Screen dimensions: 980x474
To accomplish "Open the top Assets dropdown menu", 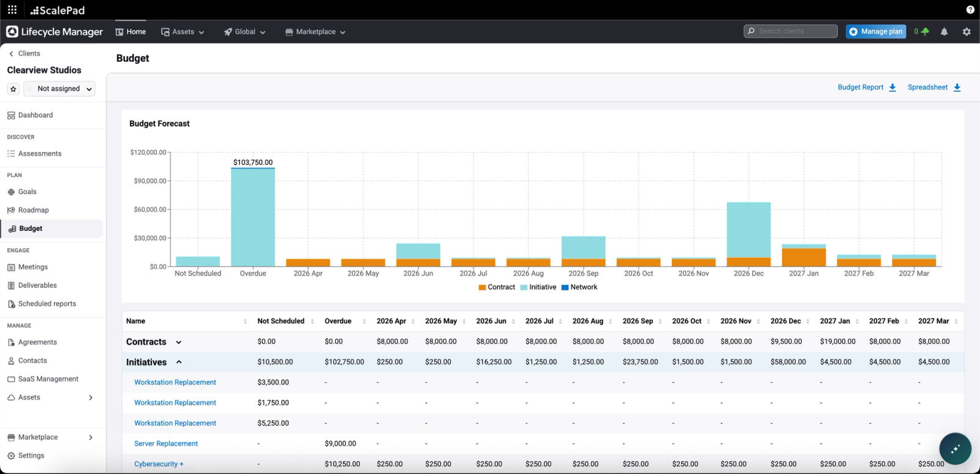I will tap(183, 32).
